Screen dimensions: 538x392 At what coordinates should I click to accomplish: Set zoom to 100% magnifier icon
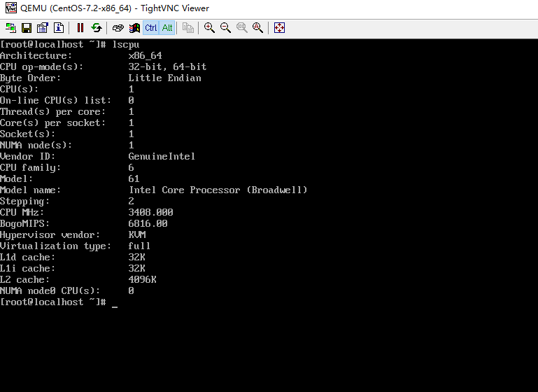(x=241, y=28)
